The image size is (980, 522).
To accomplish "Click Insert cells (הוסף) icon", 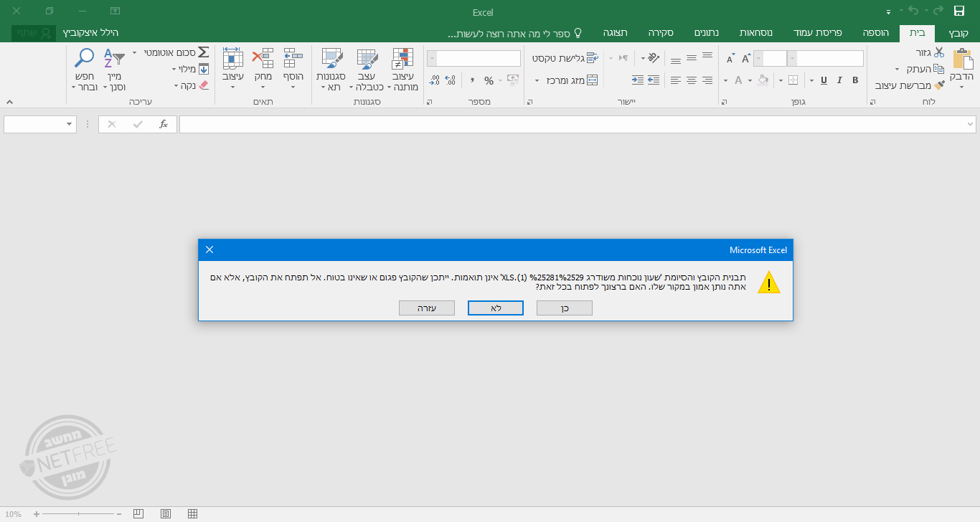I will pos(293,58).
